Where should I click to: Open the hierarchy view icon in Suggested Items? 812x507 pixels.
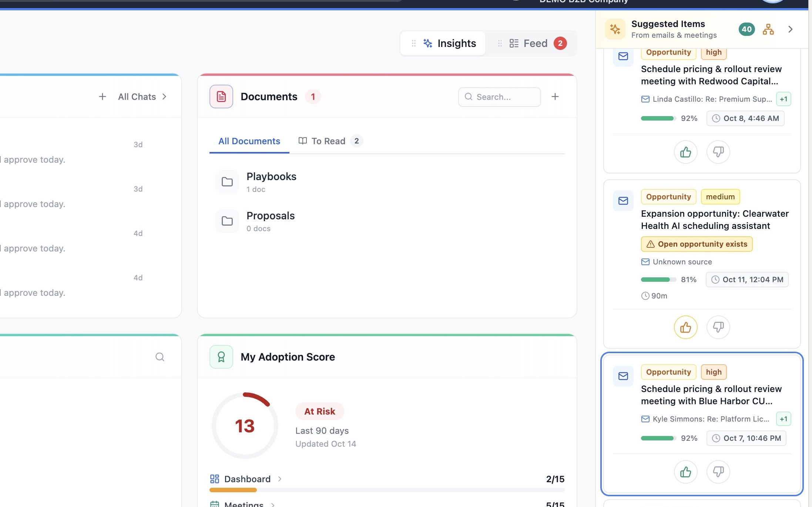pyautogui.click(x=768, y=29)
